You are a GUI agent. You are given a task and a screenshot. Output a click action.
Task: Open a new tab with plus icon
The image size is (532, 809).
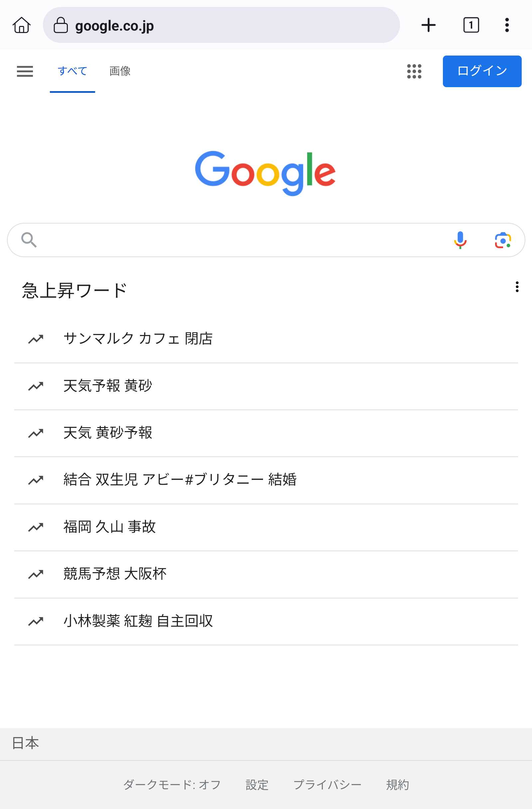pyautogui.click(x=428, y=25)
